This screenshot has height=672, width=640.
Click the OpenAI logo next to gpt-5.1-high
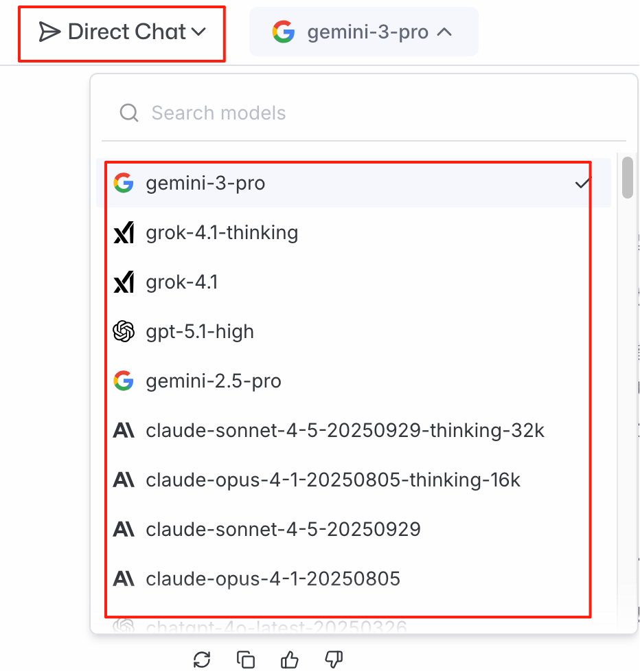pos(124,332)
